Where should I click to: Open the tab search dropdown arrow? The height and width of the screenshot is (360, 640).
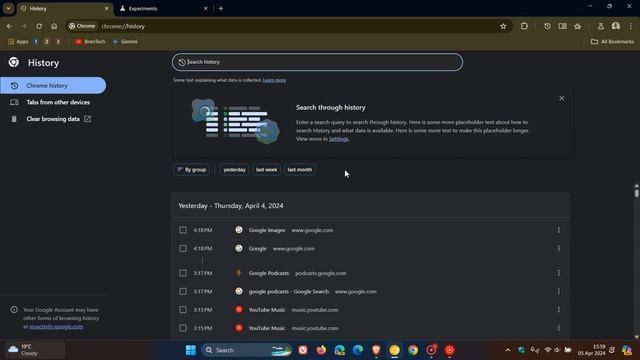8,8
